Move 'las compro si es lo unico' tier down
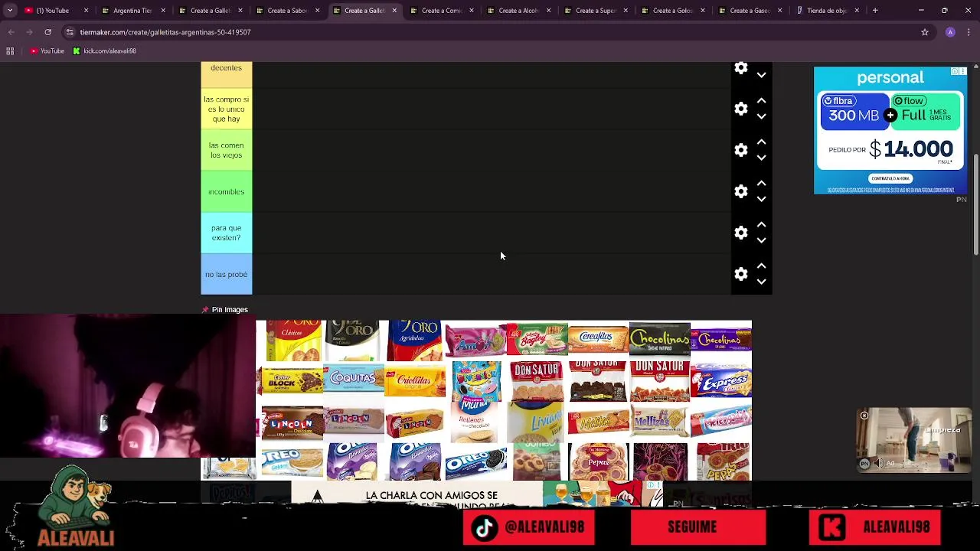The width and height of the screenshot is (980, 551). pyautogui.click(x=761, y=116)
